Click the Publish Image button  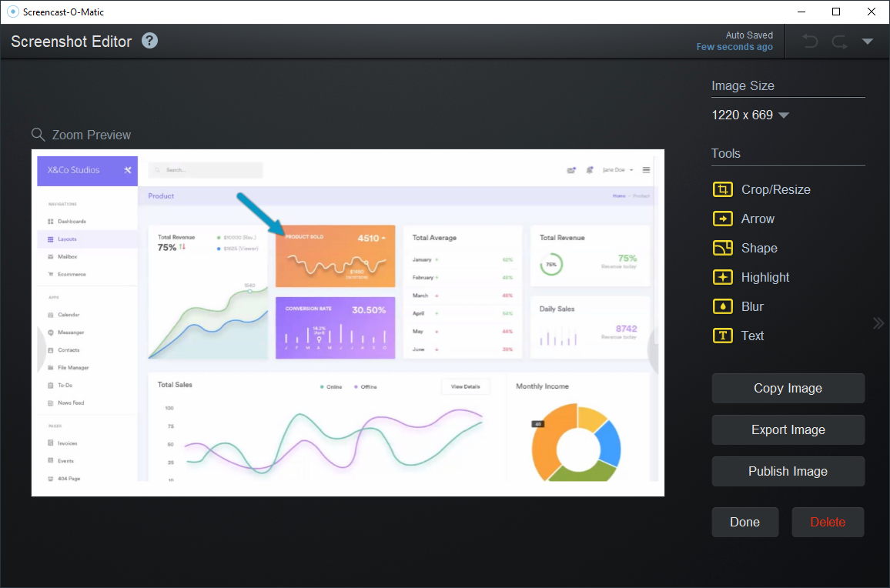coord(788,471)
